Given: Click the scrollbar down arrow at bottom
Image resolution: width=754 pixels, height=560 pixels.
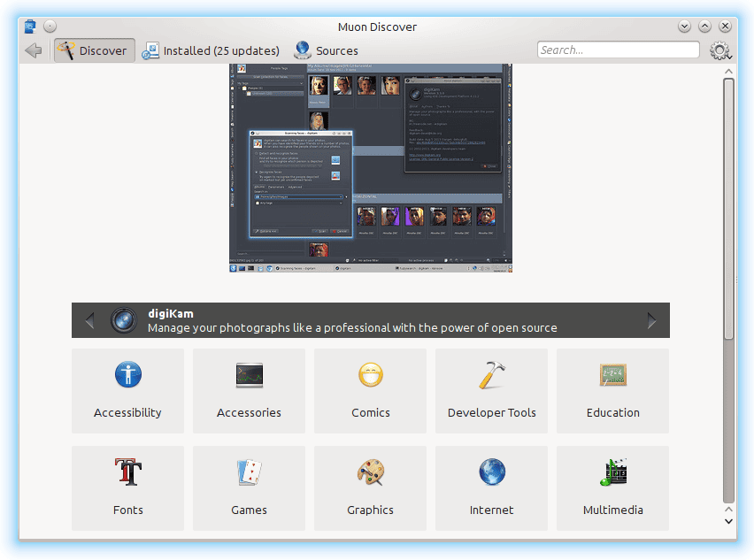Looking at the screenshot, I should pyautogui.click(x=729, y=521).
